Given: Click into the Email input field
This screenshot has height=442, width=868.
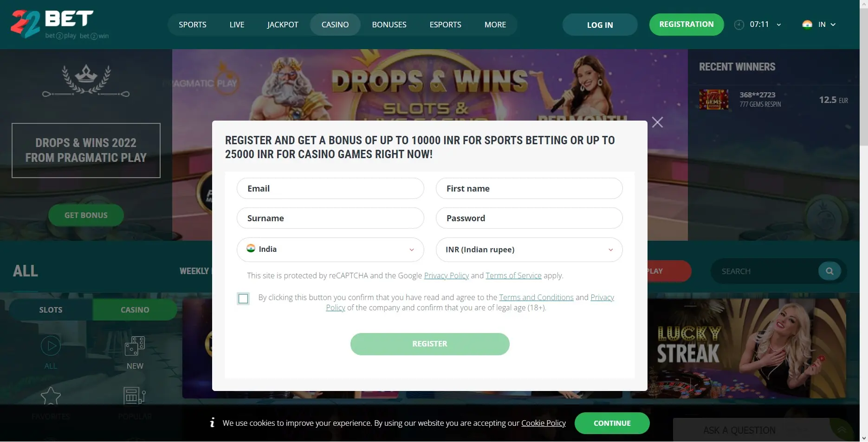Looking at the screenshot, I should pyautogui.click(x=330, y=188).
